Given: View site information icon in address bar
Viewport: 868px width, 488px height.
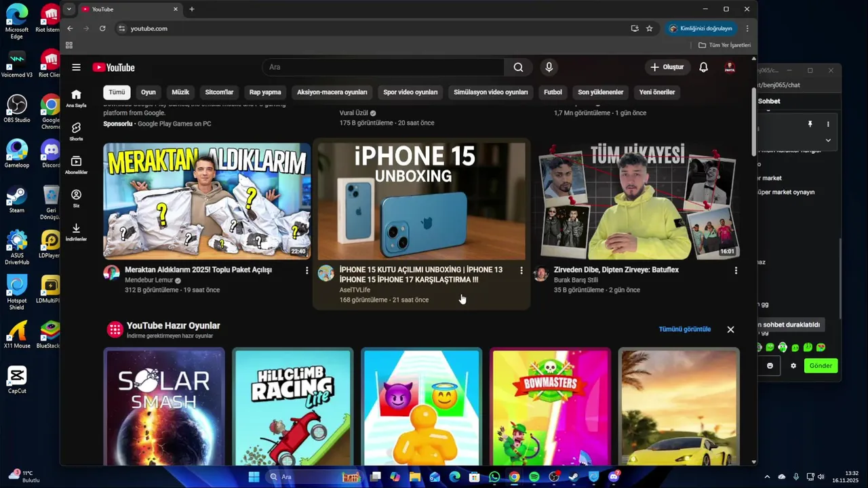Looking at the screenshot, I should pyautogui.click(x=122, y=28).
